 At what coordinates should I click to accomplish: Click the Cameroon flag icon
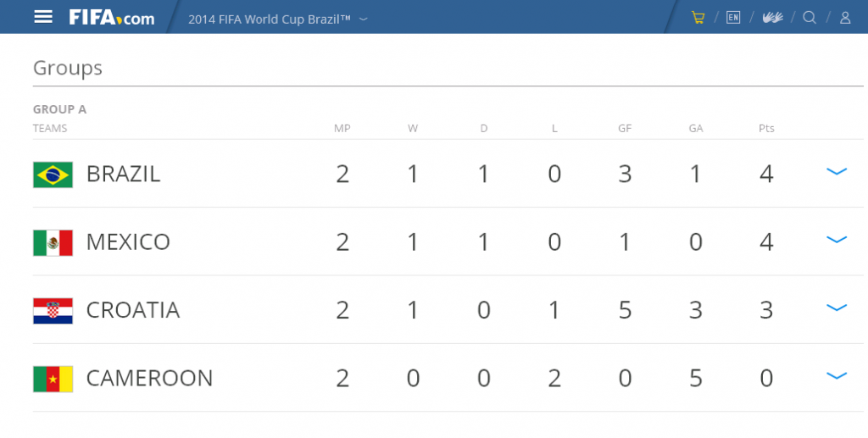click(x=53, y=379)
